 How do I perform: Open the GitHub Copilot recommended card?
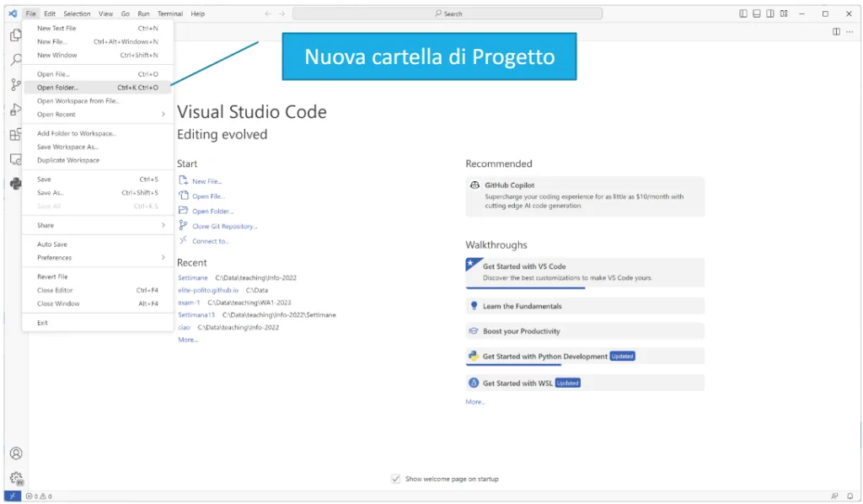point(585,196)
